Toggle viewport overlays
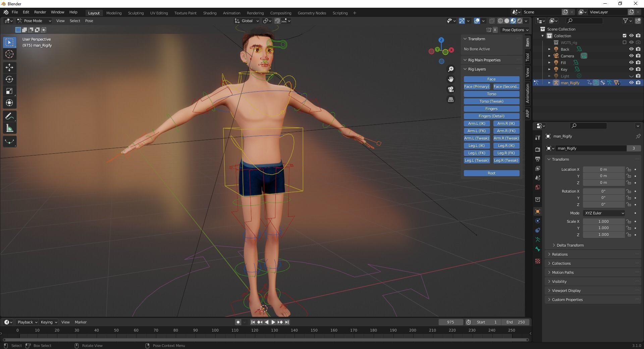The height and width of the screenshot is (349, 644). (x=477, y=21)
